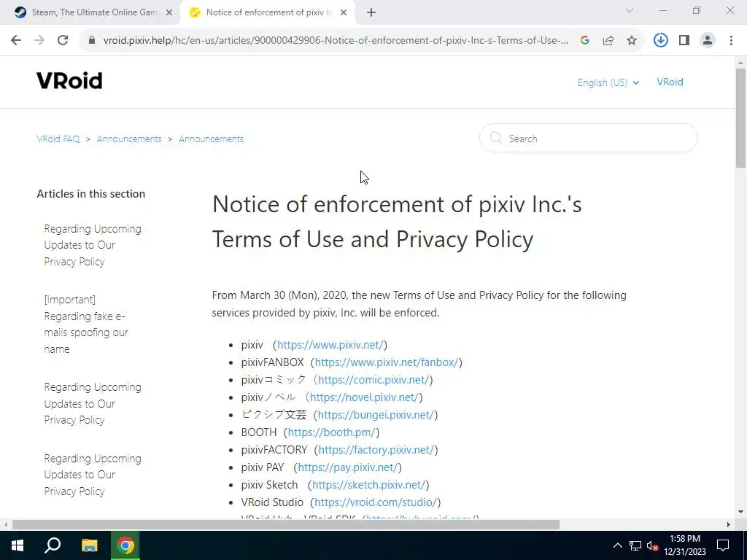The image size is (747, 560).
Task: Click the horizontal scrollbar thumb
Action: pyautogui.click(x=286, y=525)
